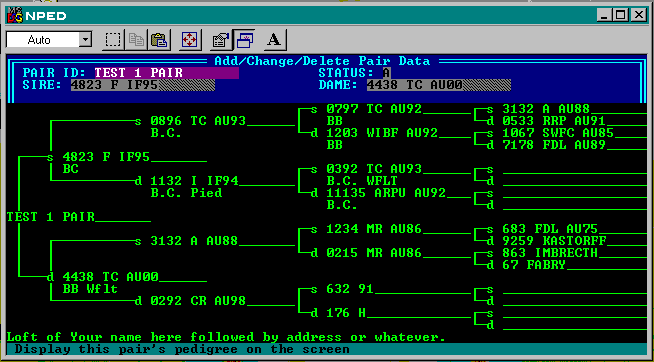Select pedigree entry 67 FABRY
Image resolution: width=654 pixels, height=362 pixels.
click(x=534, y=265)
